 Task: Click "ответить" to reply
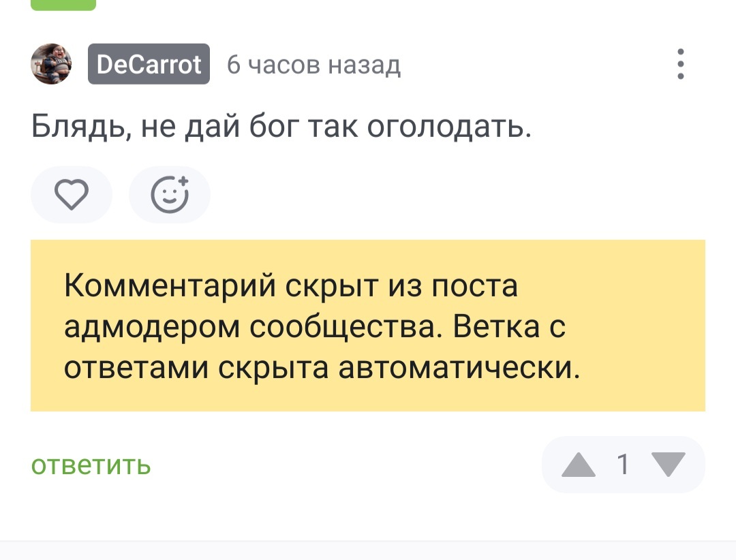(x=91, y=465)
